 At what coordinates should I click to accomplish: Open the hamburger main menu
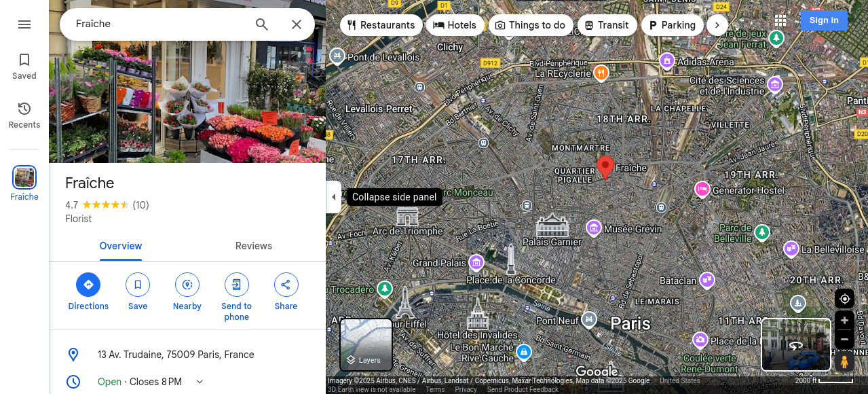(x=24, y=24)
